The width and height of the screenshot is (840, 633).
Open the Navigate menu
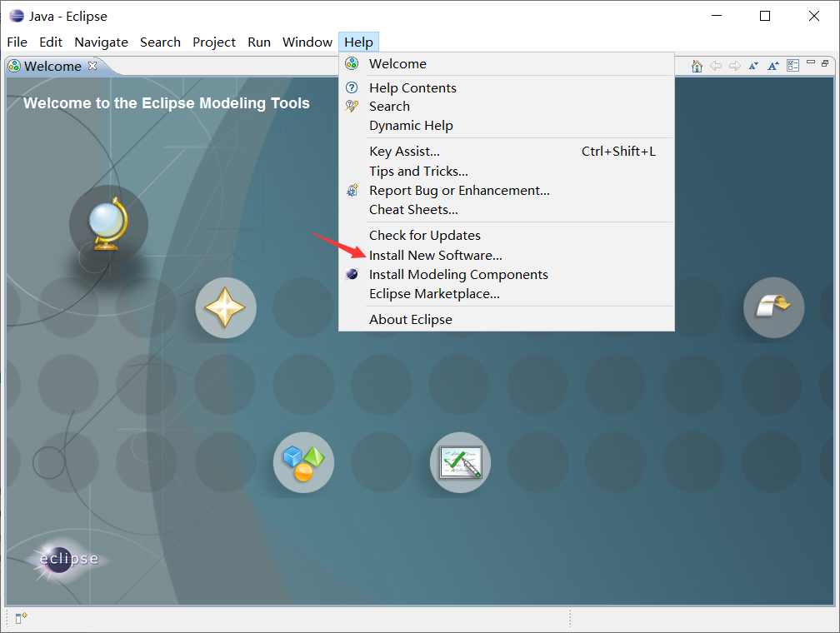pos(102,42)
